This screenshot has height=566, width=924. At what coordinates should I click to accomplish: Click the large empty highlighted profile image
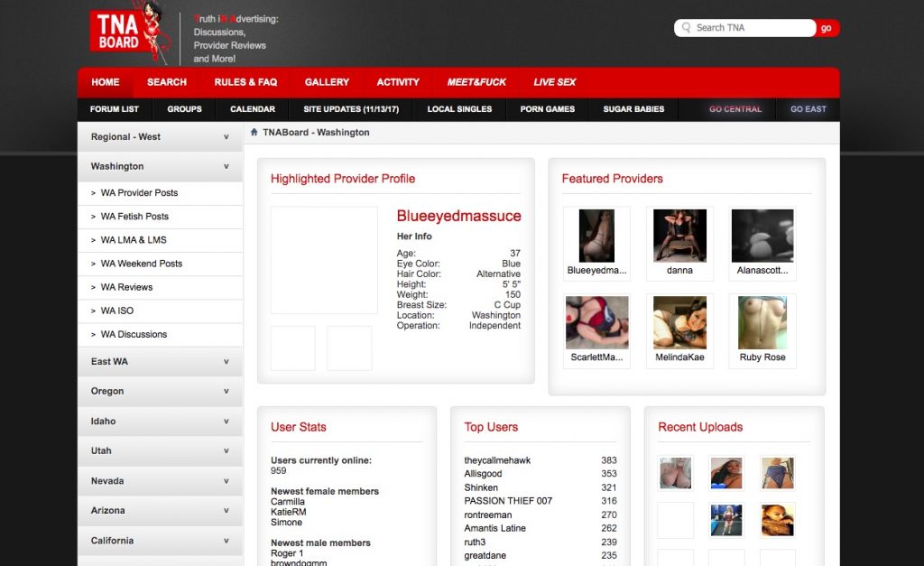click(324, 259)
